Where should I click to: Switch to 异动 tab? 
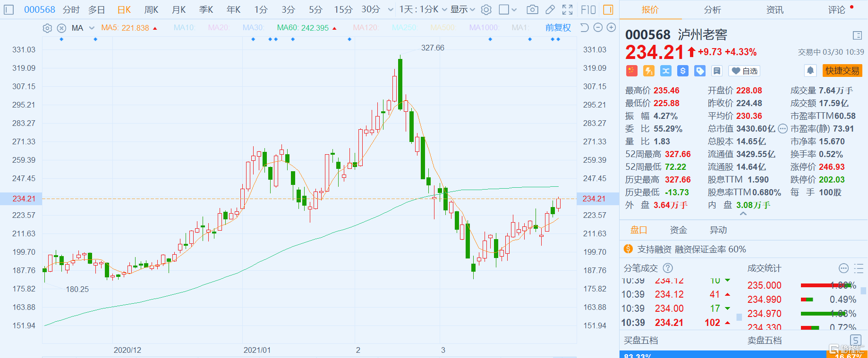tap(718, 230)
